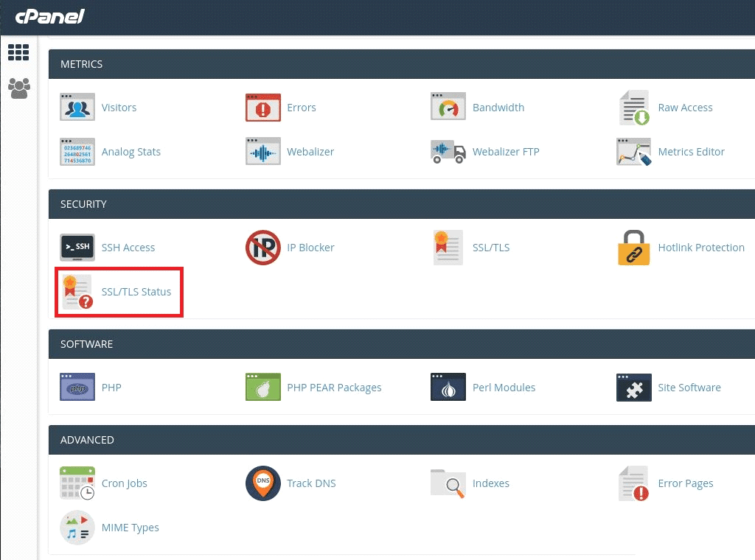Open the Errors warning icon
This screenshot has height=560, width=755.
tap(262, 108)
